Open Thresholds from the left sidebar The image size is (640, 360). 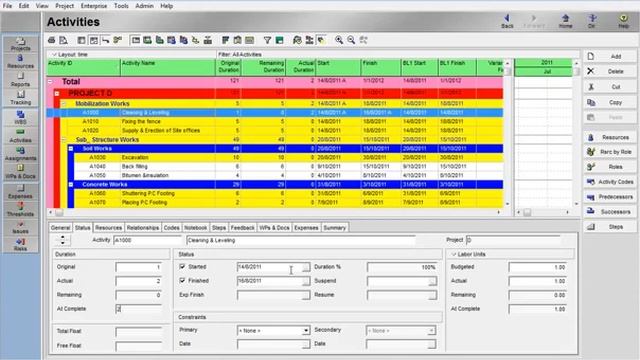(20, 209)
